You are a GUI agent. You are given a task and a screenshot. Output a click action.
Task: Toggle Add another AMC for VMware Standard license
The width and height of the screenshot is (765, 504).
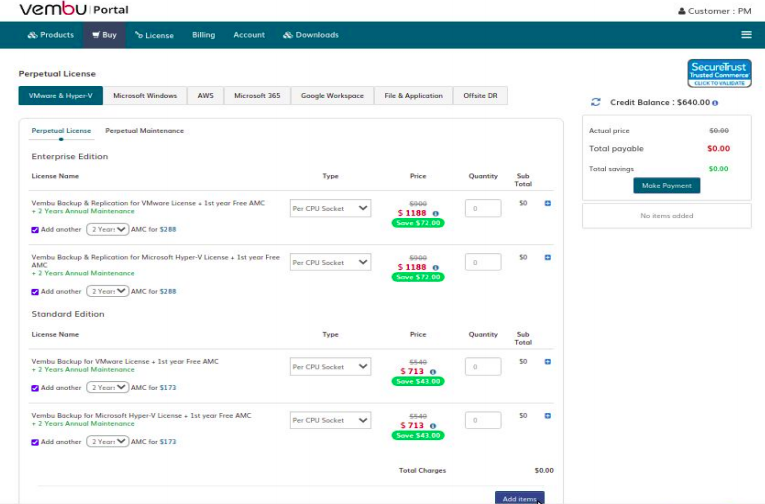(35, 388)
